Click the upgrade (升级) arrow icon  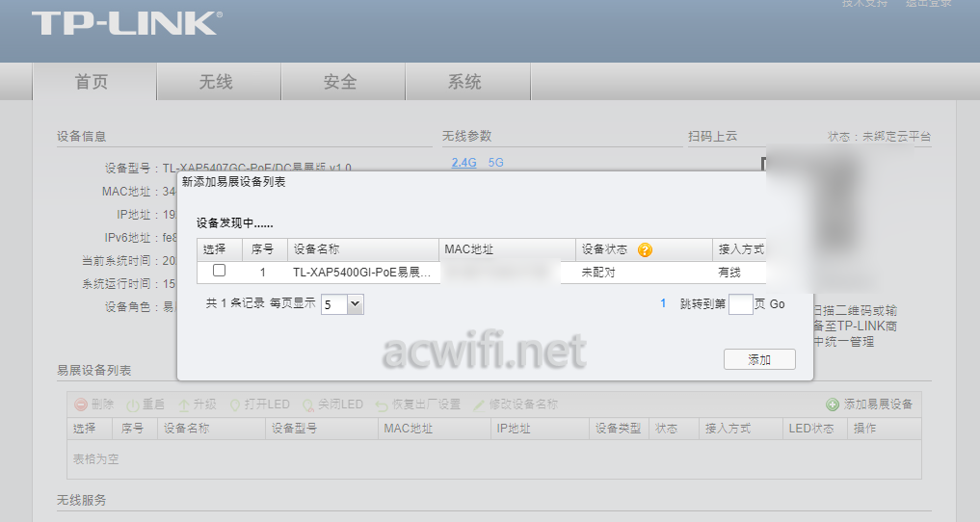[184, 405]
